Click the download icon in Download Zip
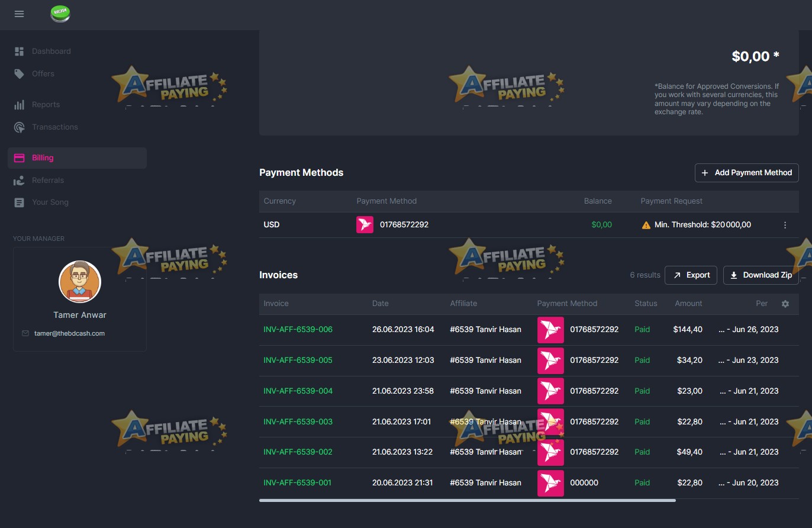This screenshot has width=812, height=528. click(734, 275)
